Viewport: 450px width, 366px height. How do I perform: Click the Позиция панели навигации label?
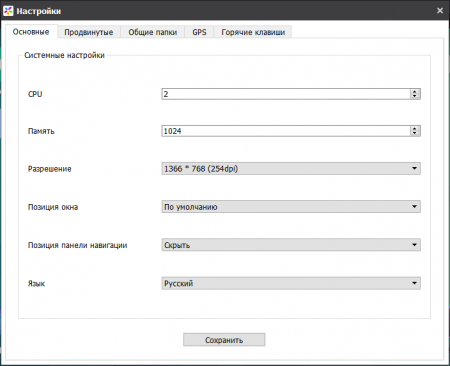[x=77, y=245]
